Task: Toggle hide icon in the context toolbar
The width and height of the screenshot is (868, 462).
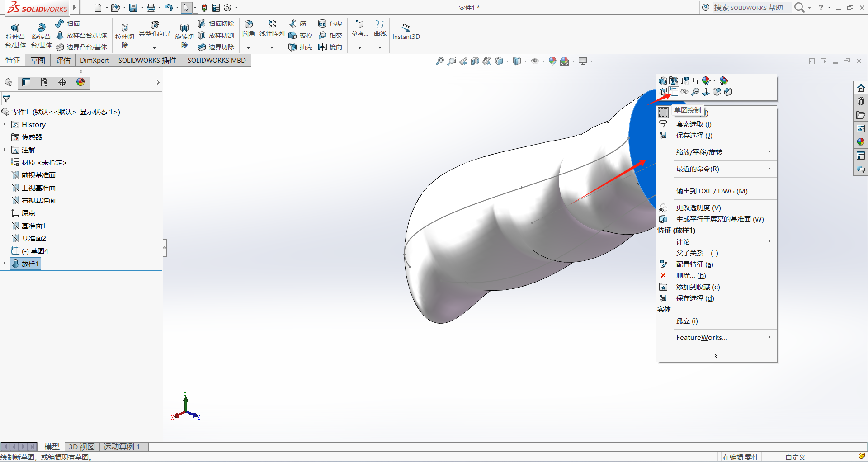Action: tap(684, 92)
